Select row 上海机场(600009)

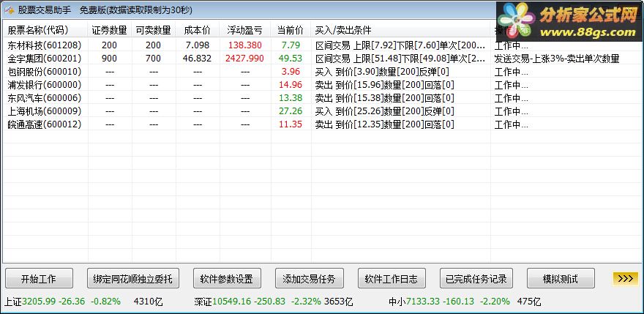coord(322,111)
